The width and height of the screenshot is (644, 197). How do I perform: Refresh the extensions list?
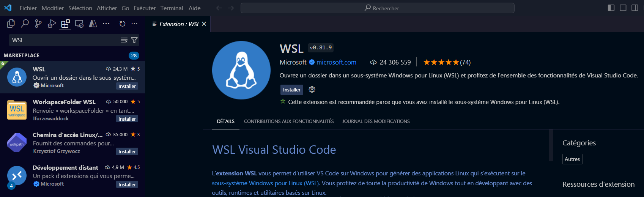click(122, 24)
